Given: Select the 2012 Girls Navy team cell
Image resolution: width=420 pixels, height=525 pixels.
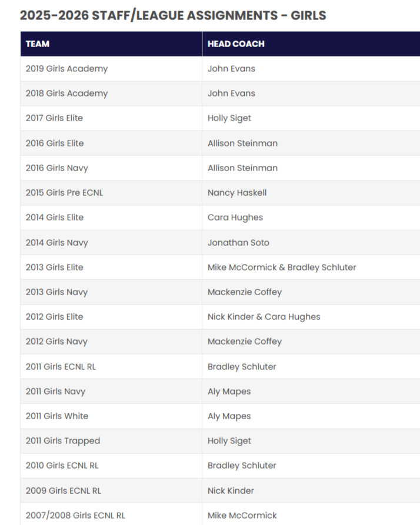Looking at the screenshot, I should (111, 342).
